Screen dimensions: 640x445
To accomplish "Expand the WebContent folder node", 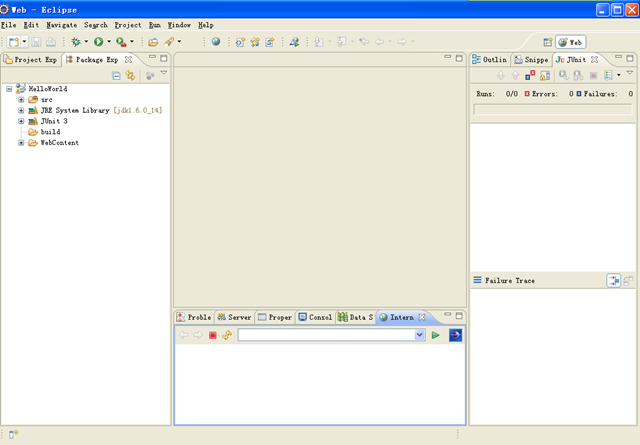I will click(x=21, y=143).
